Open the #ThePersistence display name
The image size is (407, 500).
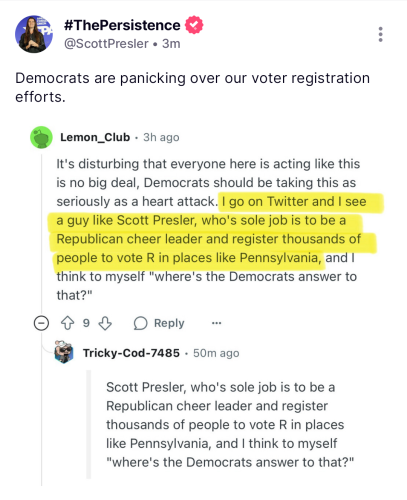click(x=122, y=25)
